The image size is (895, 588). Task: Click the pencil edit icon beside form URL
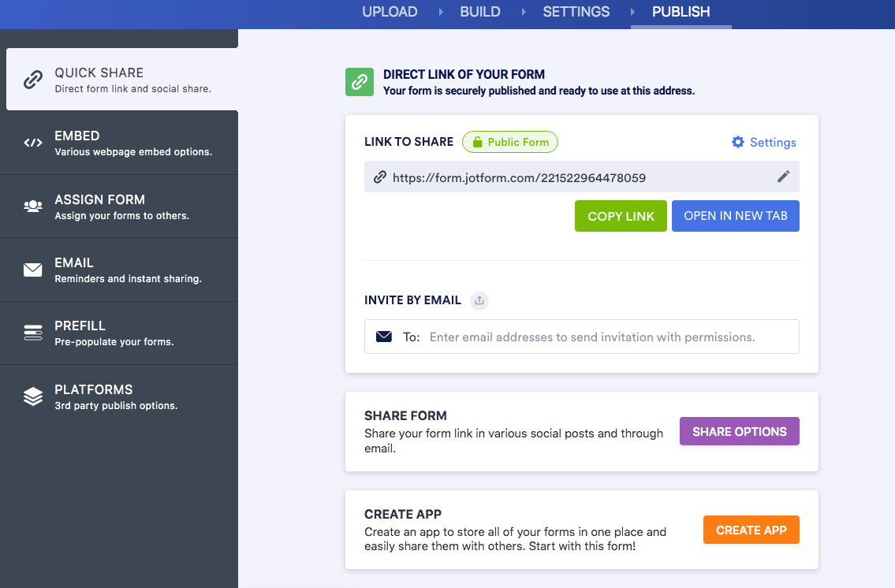(783, 177)
